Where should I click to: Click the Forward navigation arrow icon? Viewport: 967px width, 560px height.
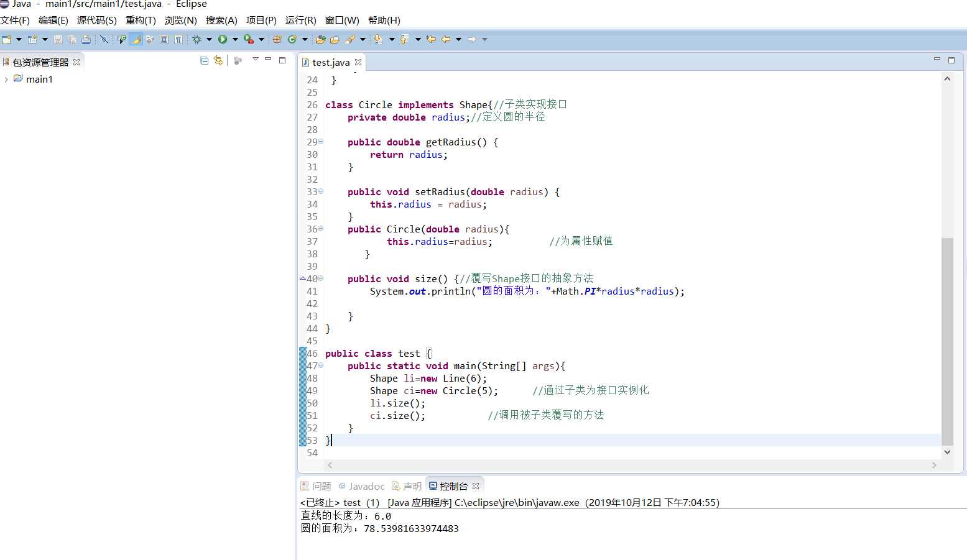472,39
